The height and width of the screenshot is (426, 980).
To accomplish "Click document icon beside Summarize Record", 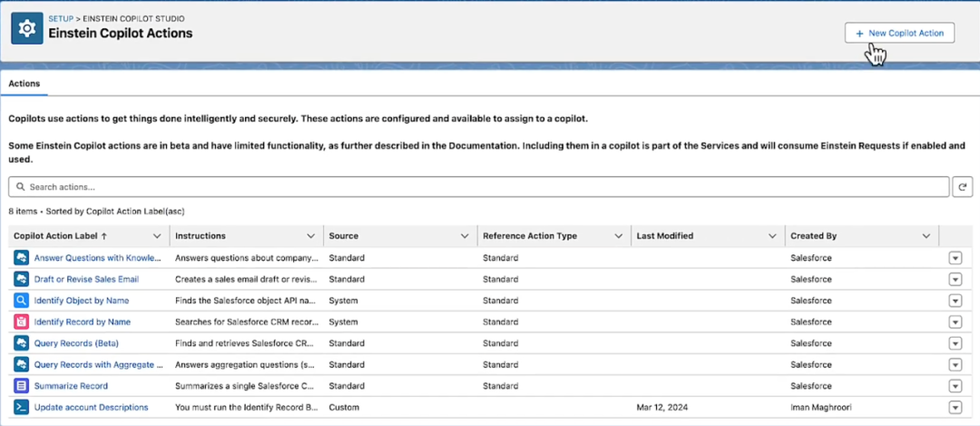I will pyautogui.click(x=21, y=385).
